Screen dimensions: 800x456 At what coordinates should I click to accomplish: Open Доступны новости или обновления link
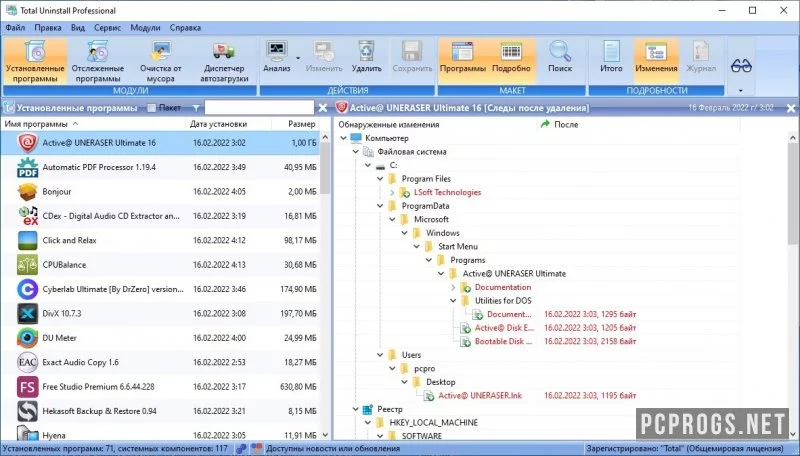point(333,449)
